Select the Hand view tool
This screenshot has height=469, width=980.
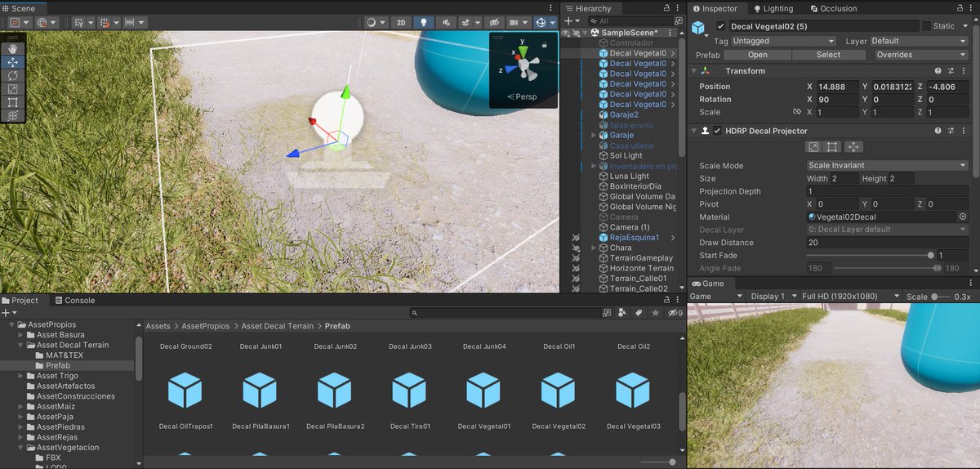point(13,49)
